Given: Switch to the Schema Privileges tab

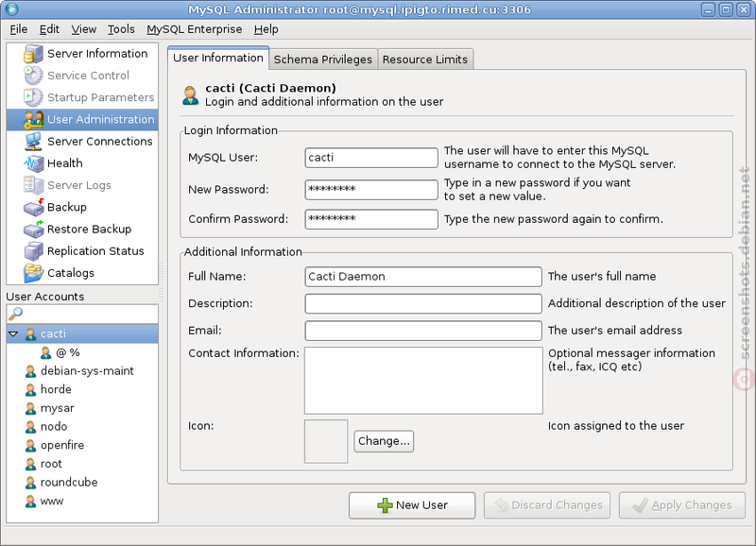Looking at the screenshot, I should (323, 60).
